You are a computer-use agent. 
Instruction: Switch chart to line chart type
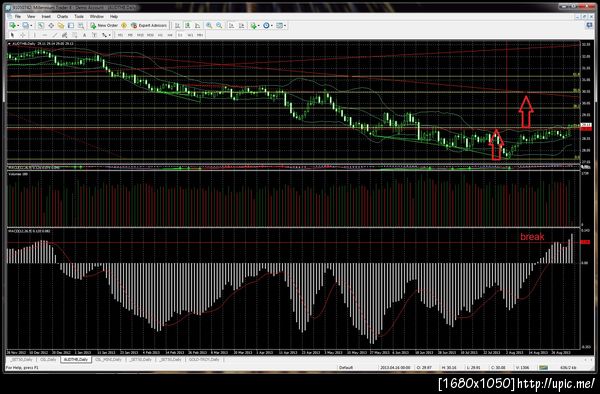[x=197, y=25]
